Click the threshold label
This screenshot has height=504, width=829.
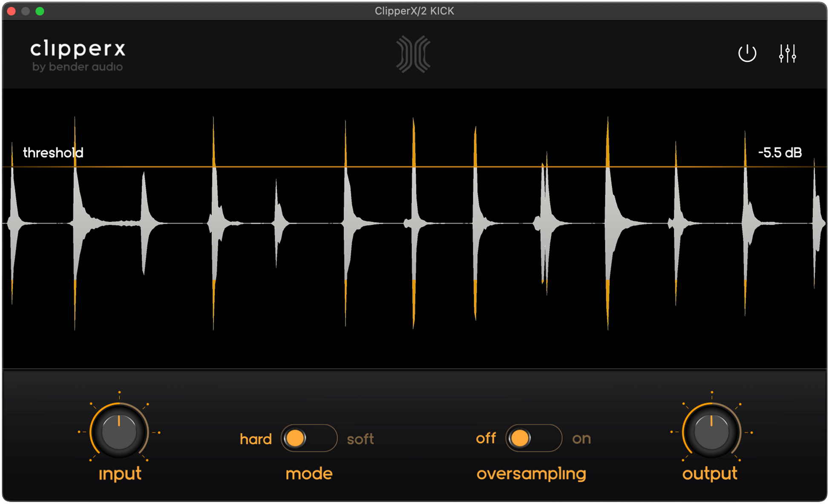point(53,152)
